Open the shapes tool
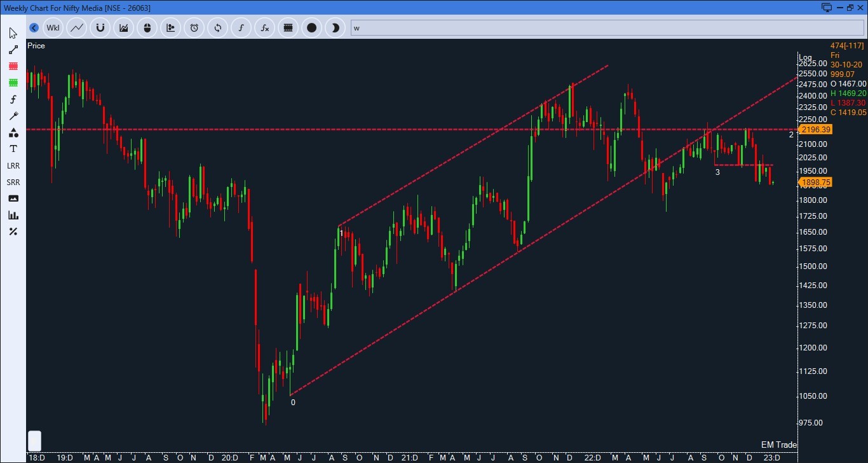Image resolution: width=868 pixels, height=463 pixels. tap(13, 132)
